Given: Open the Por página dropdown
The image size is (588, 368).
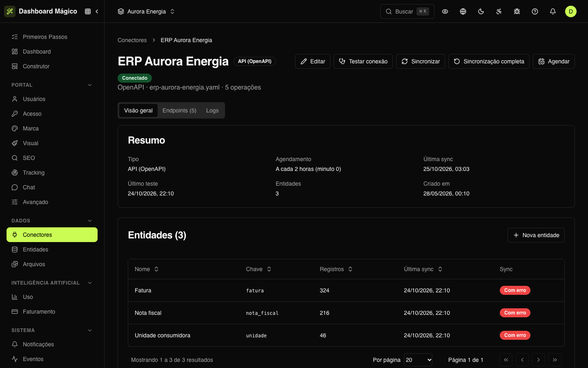Looking at the screenshot, I should (418, 360).
